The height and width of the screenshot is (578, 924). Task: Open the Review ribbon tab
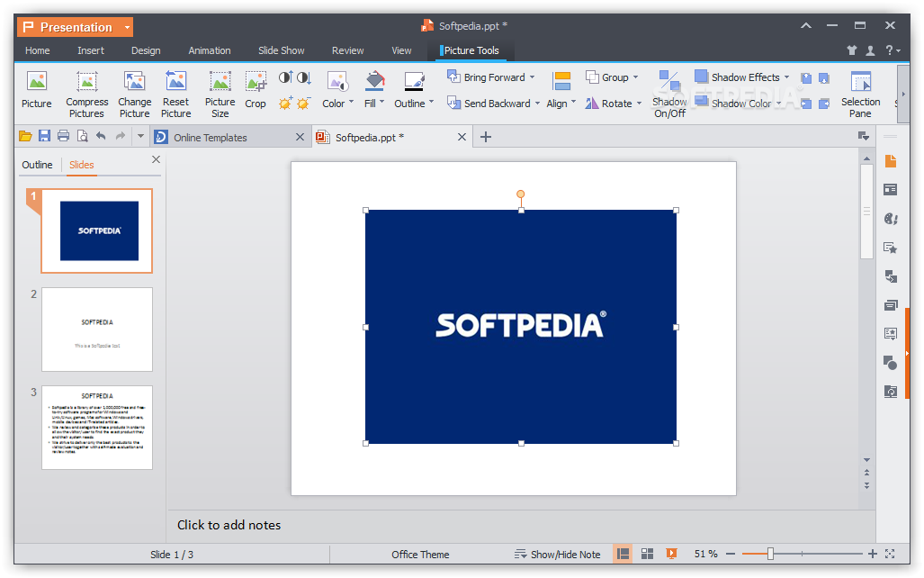point(347,50)
